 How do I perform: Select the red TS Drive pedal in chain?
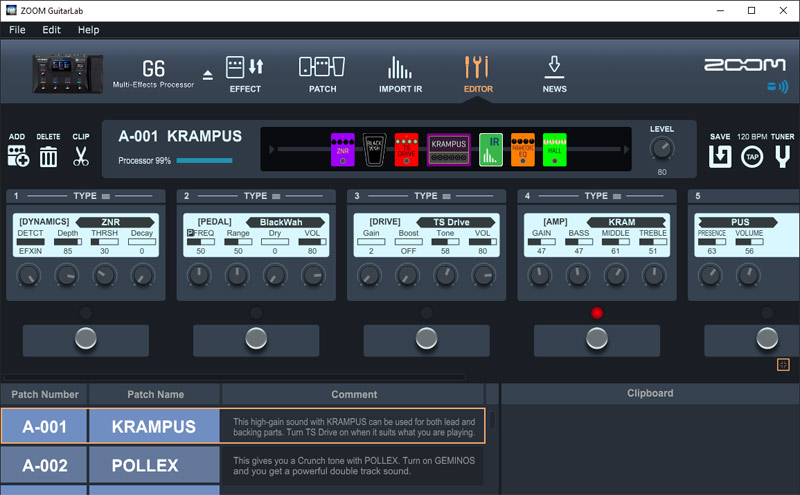point(407,150)
